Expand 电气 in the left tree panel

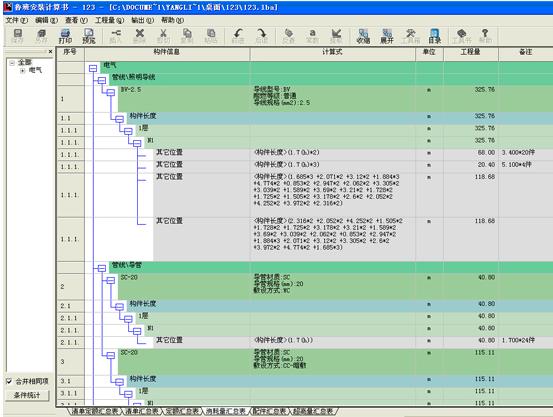[x=23, y=71]
